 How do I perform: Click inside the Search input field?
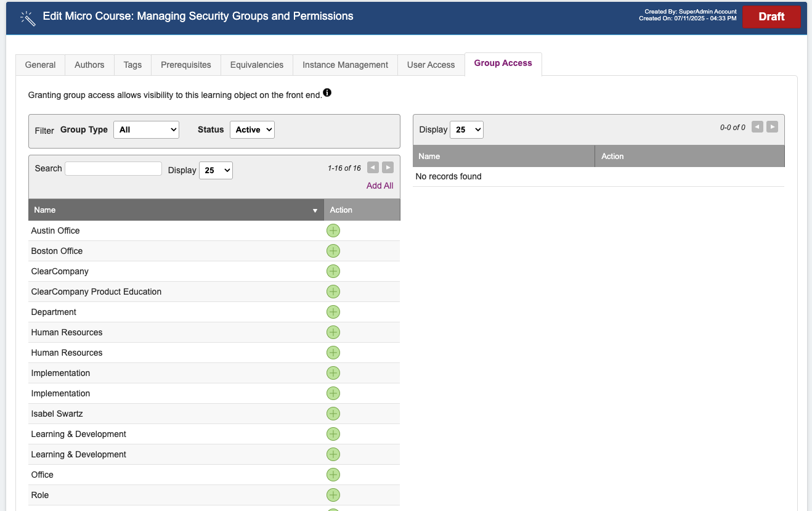click(x=113, y=168)
